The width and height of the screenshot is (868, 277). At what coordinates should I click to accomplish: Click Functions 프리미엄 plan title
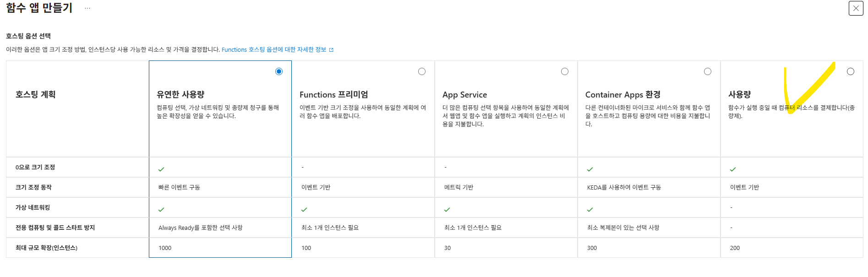[333, 94]
